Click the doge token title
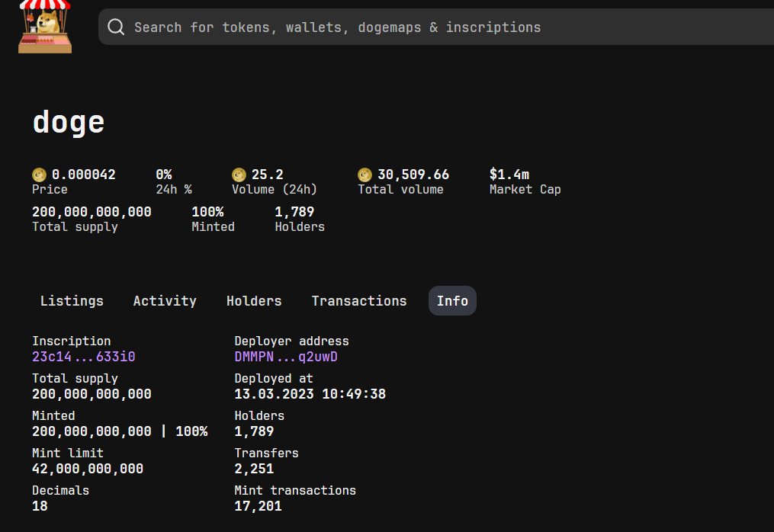The width and height of the screenshot is (774, 532). [x=68, y=122]
